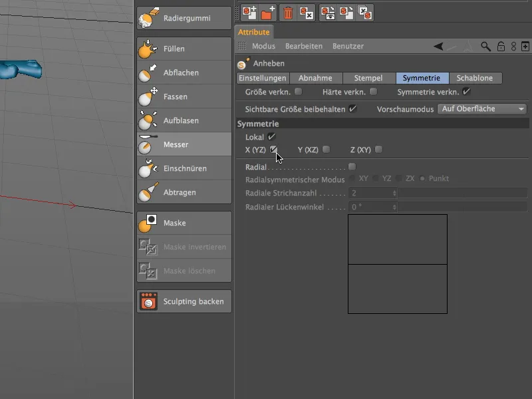Click the sculpt layer icon marked with an X
The height and width of the screenshot is (399, 532).
point(307,13)
